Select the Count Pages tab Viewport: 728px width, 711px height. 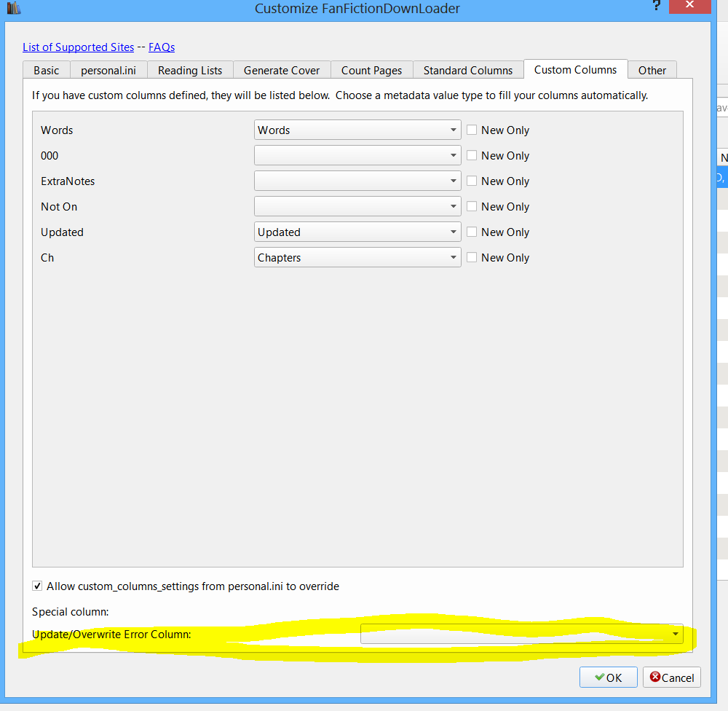372,70
